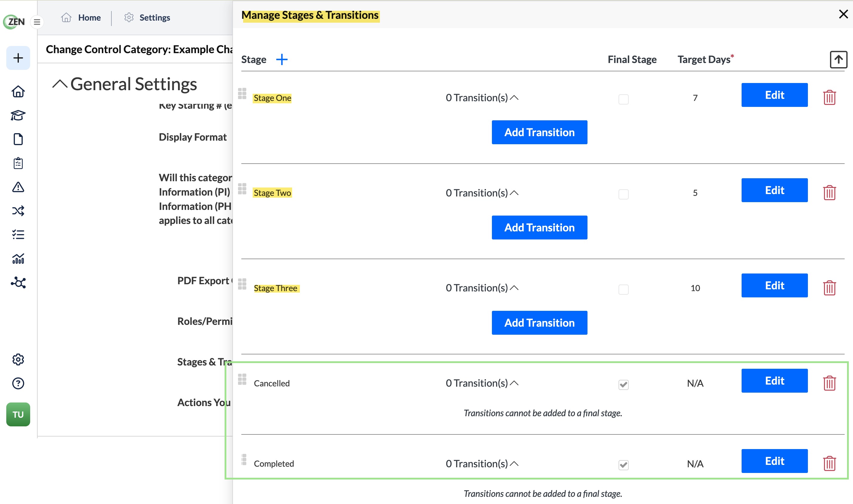Edit the Completed stage
853x504 pixels.
click(x=774, y=461)
